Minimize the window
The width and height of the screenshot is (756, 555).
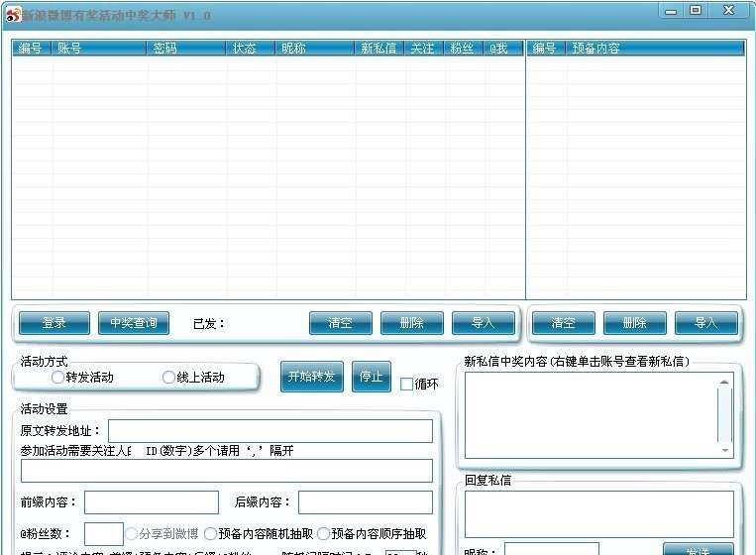[x=671, y=11]
